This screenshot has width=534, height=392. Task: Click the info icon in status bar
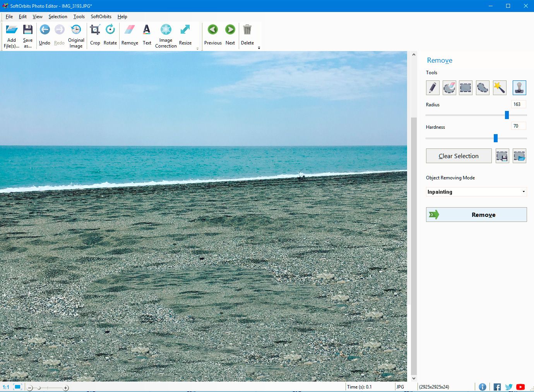tap(483, 387)
